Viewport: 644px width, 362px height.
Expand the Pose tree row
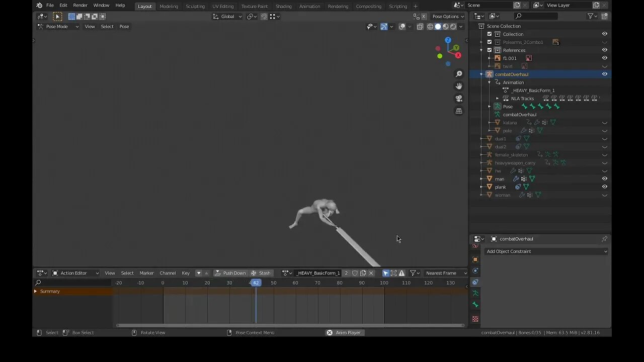pos(489,107)
